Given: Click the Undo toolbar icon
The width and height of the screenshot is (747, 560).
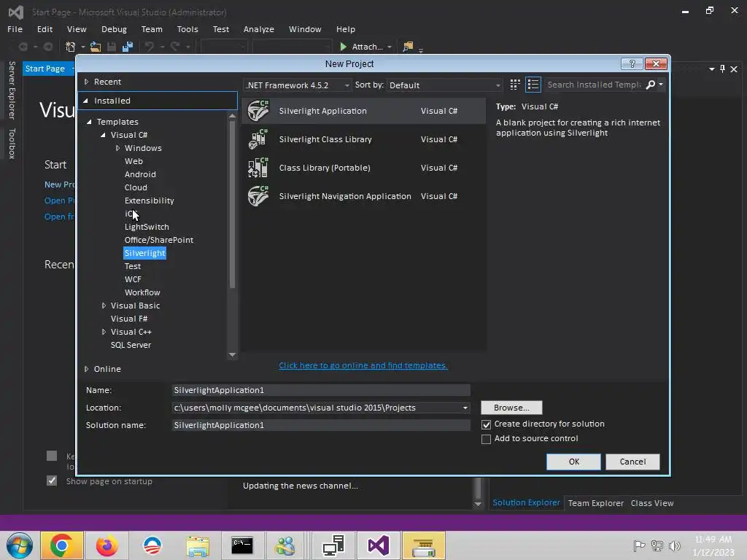Looking at the screenshot, I should coord(149,47).
